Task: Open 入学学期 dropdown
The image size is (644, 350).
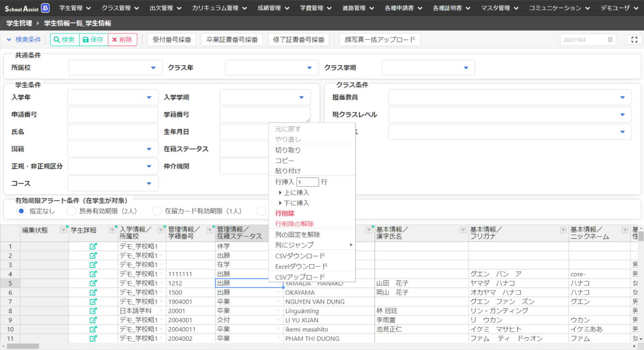Action: click(265, 97)
